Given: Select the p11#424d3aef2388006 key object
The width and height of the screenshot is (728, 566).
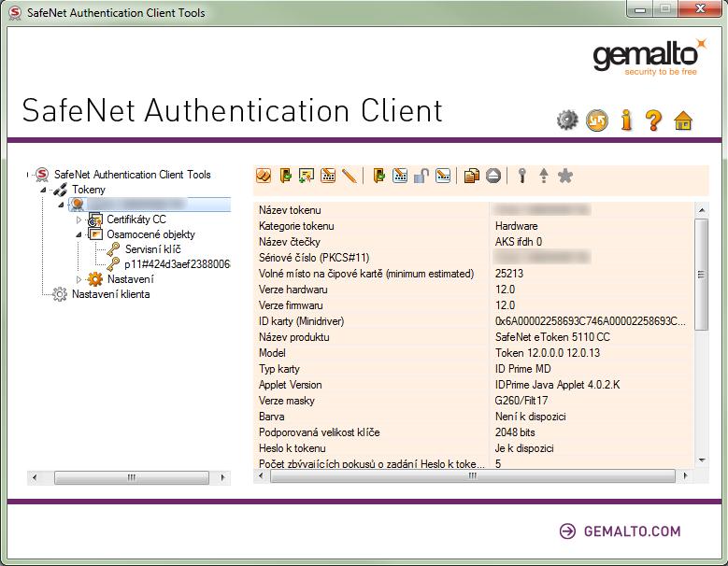Looking at the screenshot, I should pyautogui.click(x=178, y=264).
